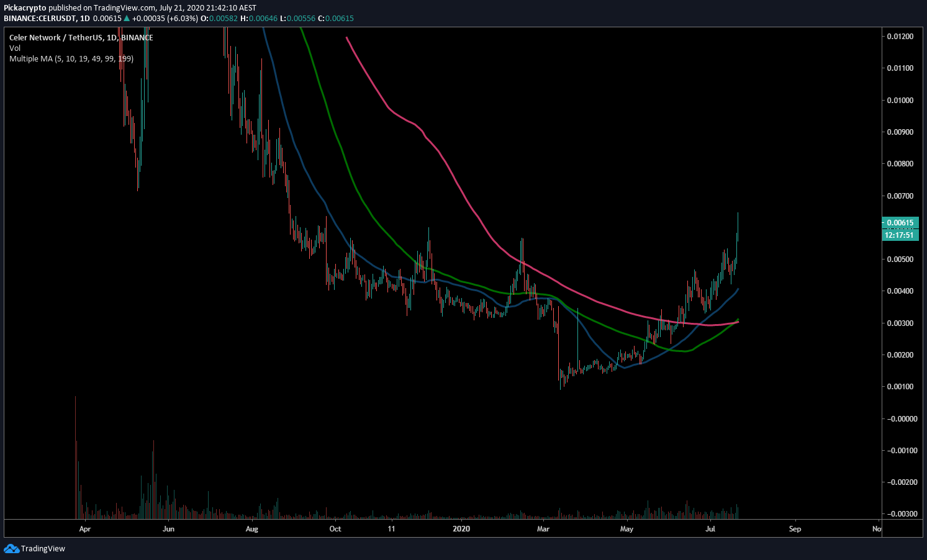
Task: Click the 0.01000 price axis label
Action: click(900, 101)
